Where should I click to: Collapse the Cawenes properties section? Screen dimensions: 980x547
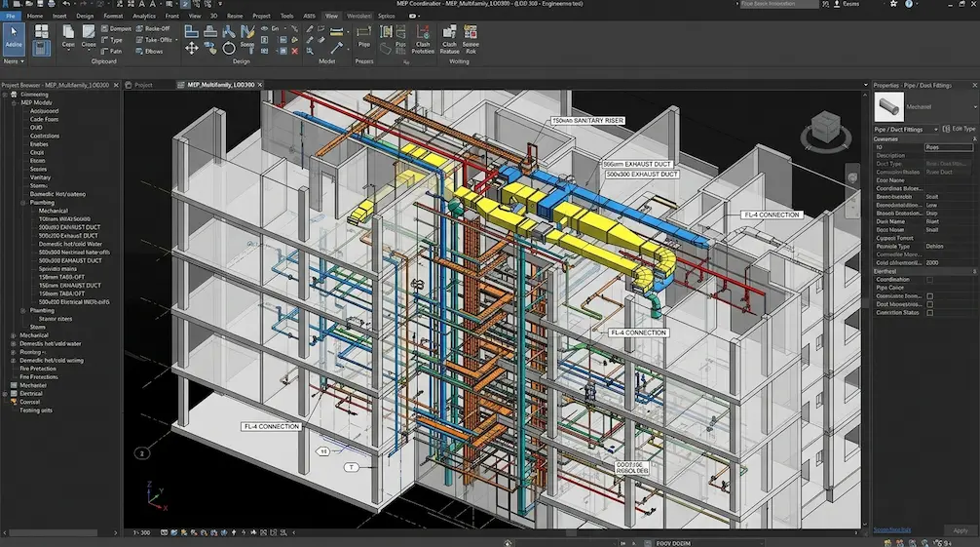[x=975, y=138]
